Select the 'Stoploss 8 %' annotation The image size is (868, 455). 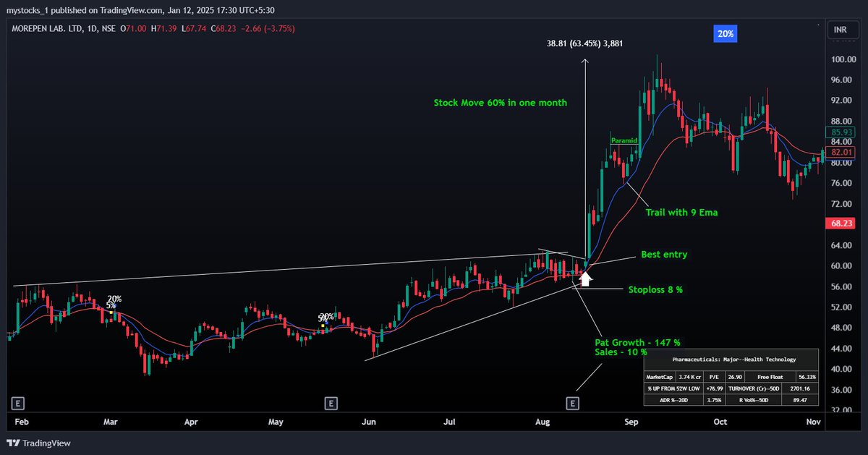654,289
